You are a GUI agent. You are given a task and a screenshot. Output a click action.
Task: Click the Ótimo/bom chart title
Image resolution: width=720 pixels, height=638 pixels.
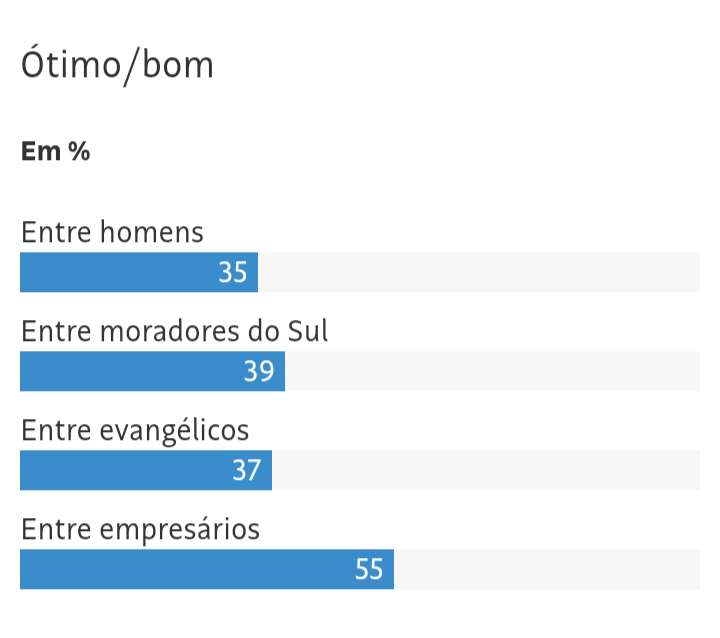point(117,66)
